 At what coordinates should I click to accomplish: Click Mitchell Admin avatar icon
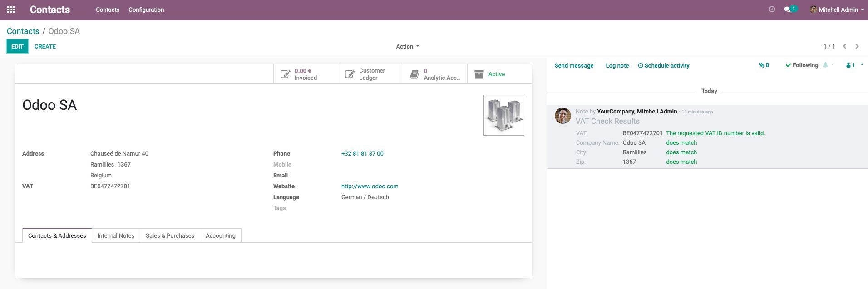pyautogui.click(x=814, y=10)
